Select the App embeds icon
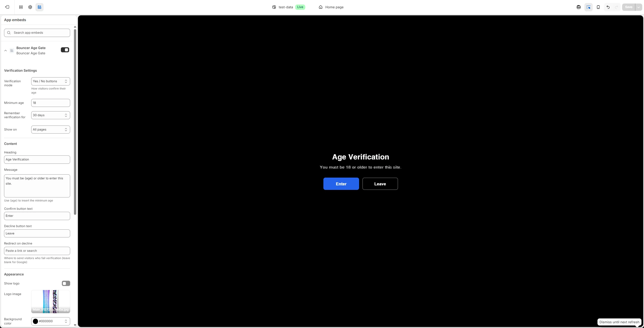This screenshot has width=644, height=328. pos(39,7)
